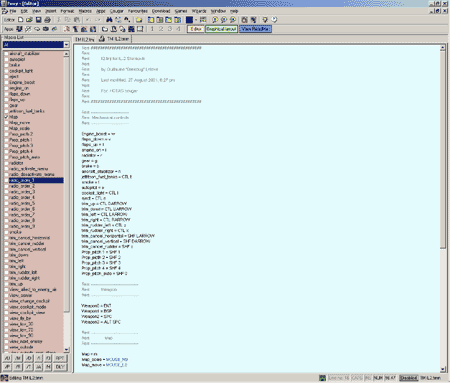
Task: Click the editor scrollbar down arrow
Action: point(443,369)
